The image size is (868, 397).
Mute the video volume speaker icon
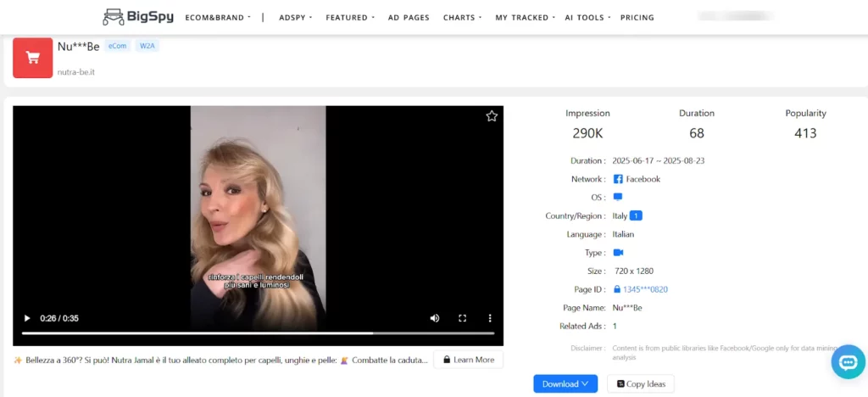tap(435, 318)
